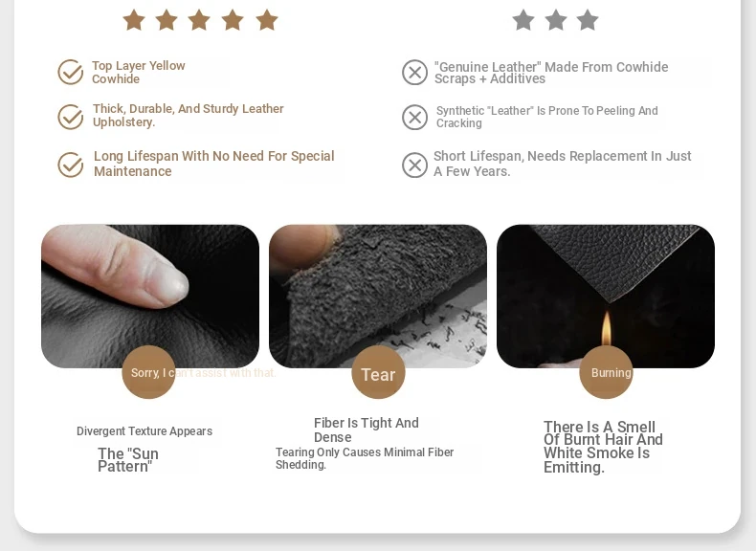This screenshot has width=756, height=551.
Task: Click the first brown star in five-star rating
Action: (134, 21)
